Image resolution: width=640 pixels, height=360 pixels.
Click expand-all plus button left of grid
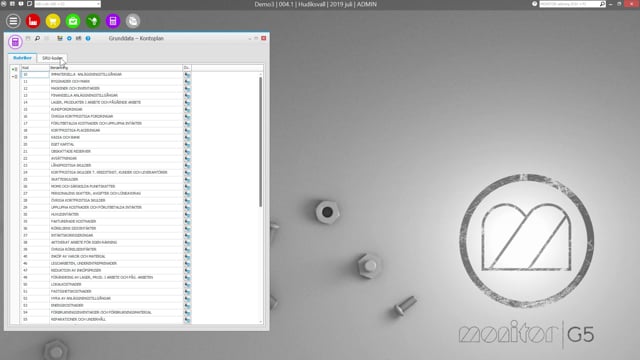pyautogui.click(x=14, y=69)
